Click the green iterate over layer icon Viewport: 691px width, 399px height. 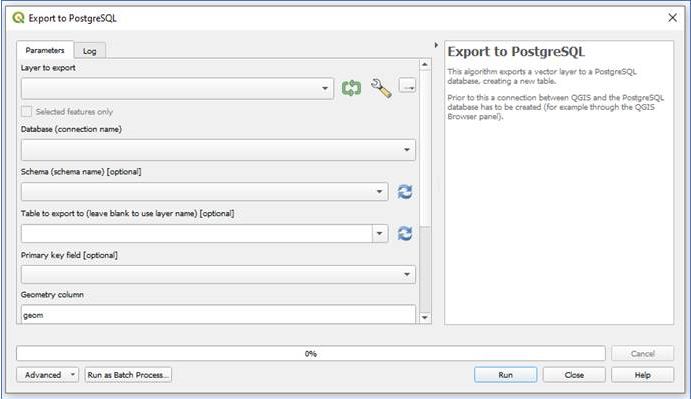[351, 88]
